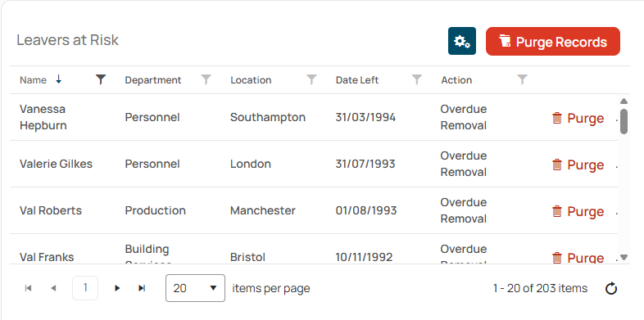Open the Date Left column filter

pos(417,79)
